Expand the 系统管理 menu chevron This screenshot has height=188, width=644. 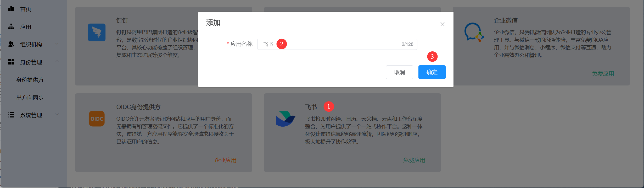[x=57, y=115]
